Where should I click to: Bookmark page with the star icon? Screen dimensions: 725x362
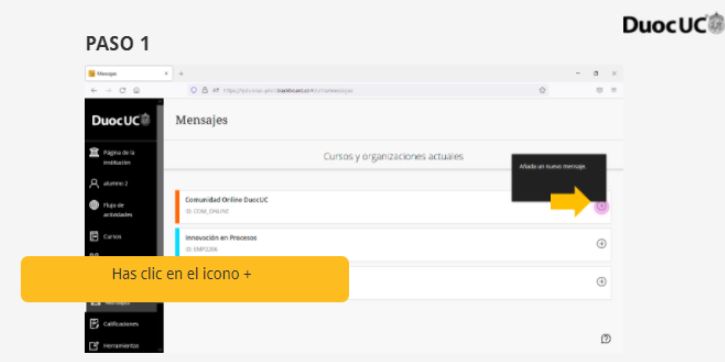click(542, 91)
